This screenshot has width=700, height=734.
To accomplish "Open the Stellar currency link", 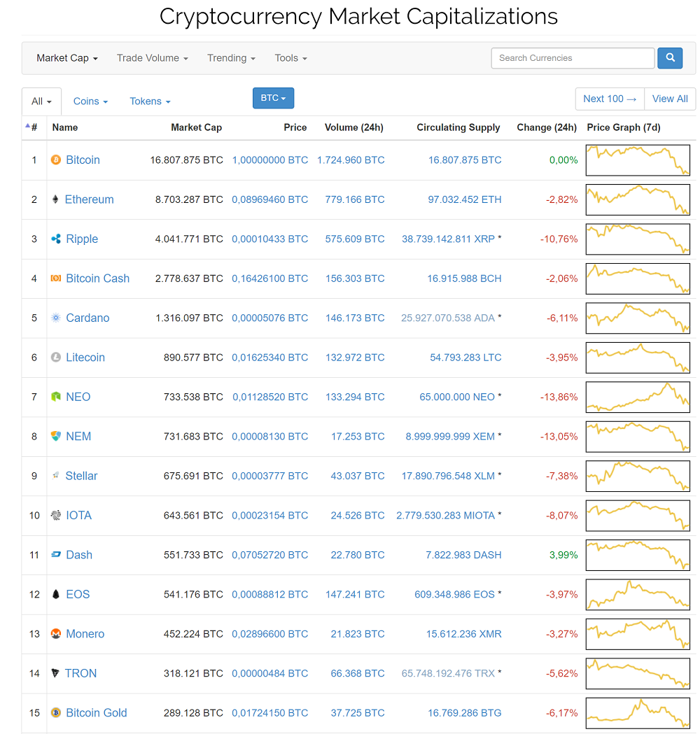I will 81,476.
